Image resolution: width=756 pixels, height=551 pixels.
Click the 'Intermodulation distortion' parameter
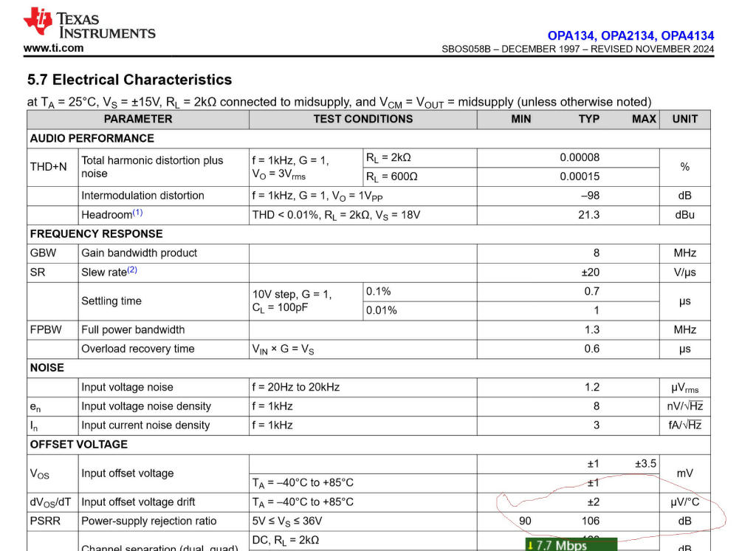pyautogui.click(x=142, y=196)
